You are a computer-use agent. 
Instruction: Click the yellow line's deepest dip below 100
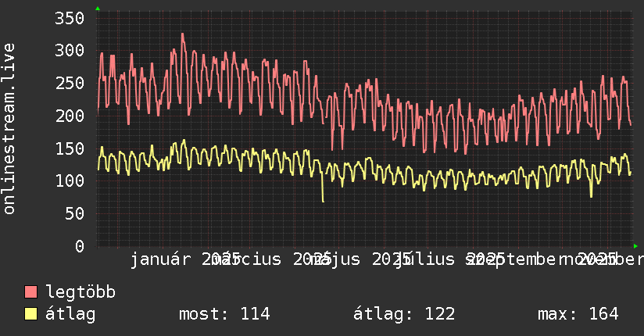coord(323,202)
